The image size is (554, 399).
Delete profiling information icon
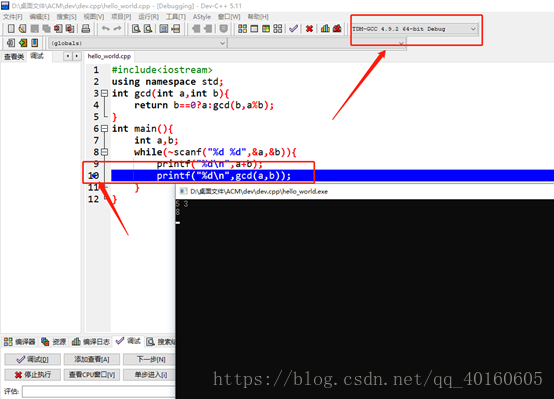point(337,29)
